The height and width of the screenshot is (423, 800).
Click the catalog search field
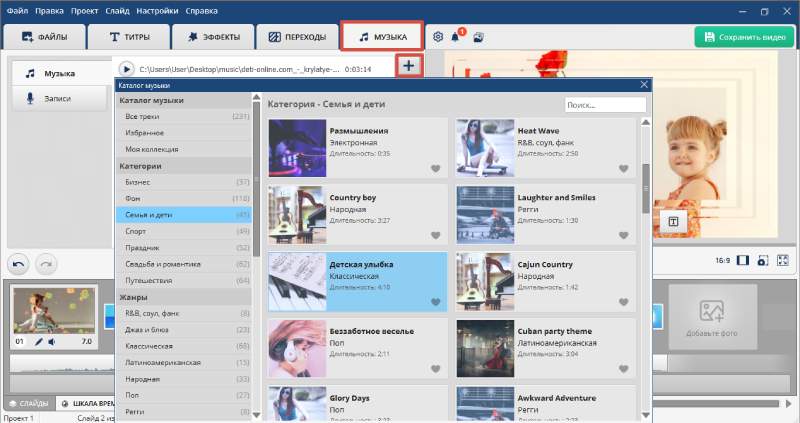coord(605,105)
